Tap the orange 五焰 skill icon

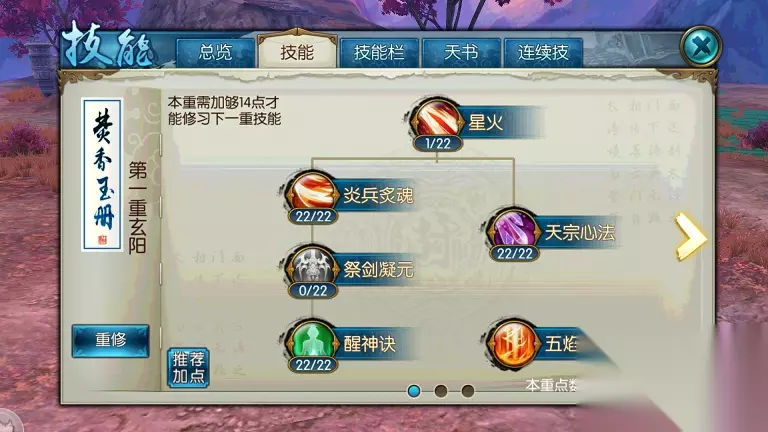[x=513, y=341]
